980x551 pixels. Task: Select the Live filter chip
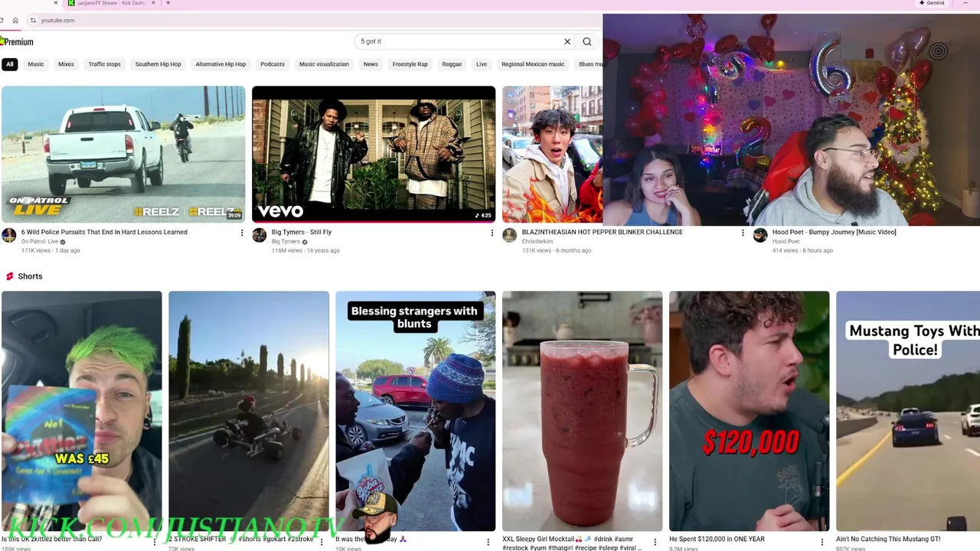click(x=482, y=64)
